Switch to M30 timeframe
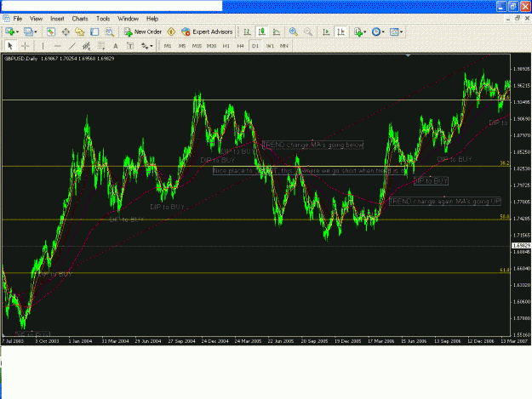The height and width of the screenshot is (399, 532). (212, 46)
